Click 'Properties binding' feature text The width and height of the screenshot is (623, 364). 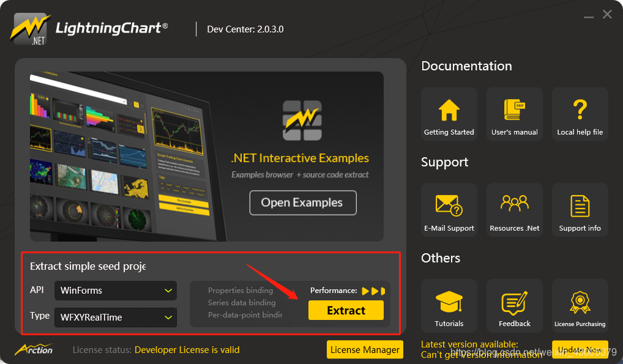coord(241,291)
